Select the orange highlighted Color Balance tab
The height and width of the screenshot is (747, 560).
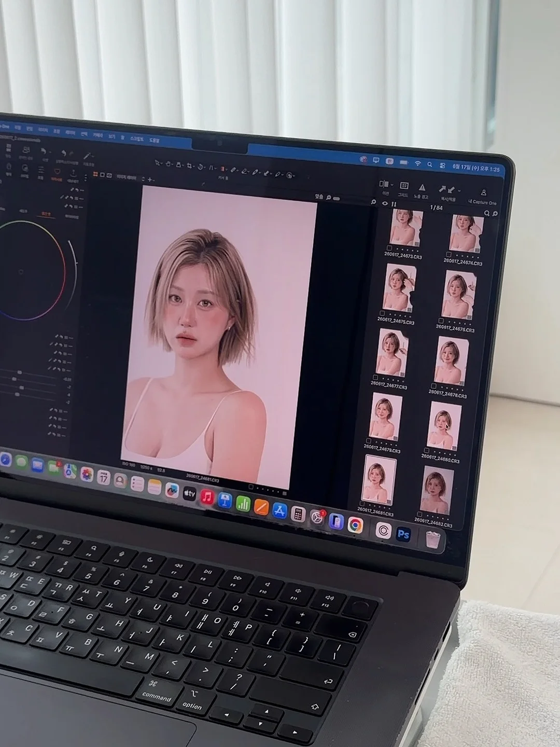[x=47, y=213]
